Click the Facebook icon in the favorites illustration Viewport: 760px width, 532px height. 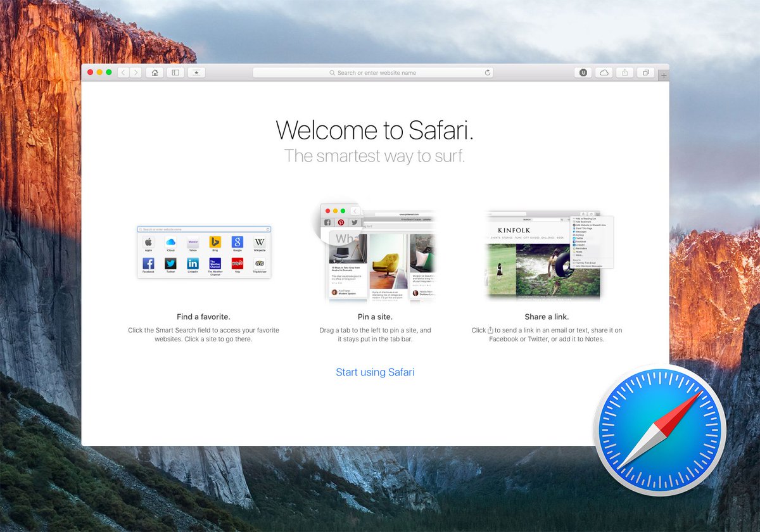click(148, 263)
